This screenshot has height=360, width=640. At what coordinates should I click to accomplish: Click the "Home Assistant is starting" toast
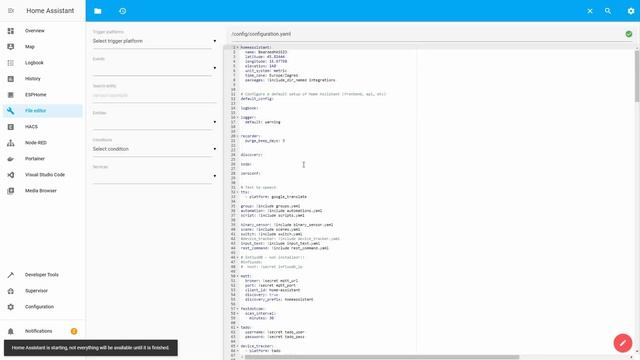pos(91,348)
